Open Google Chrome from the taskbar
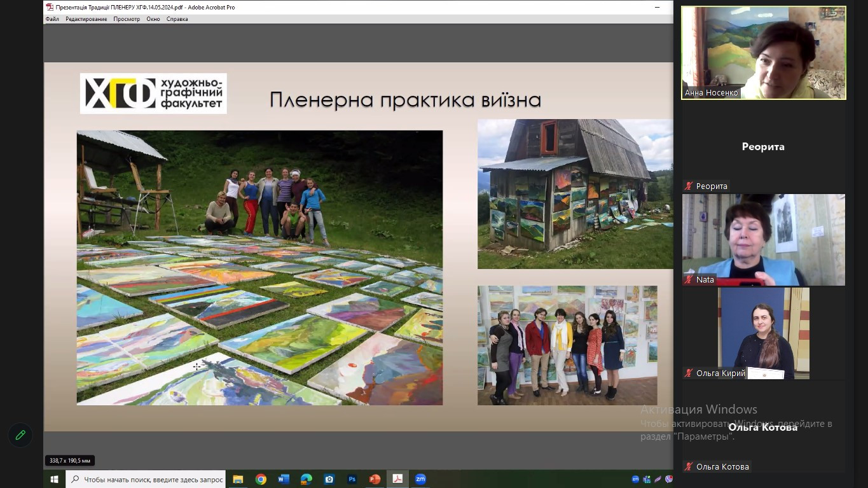Screen dimensions: 868x488 261,479
